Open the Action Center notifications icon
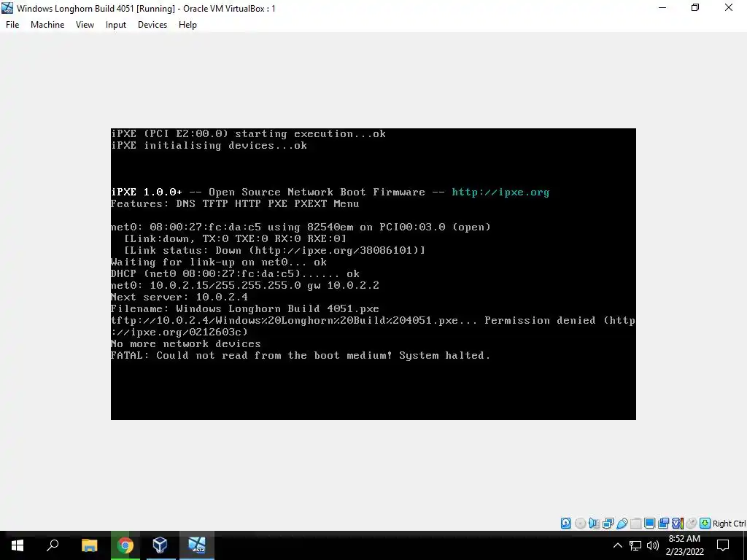Image resolution: width=747 pixels, height=560 pixels. point(723,545)
